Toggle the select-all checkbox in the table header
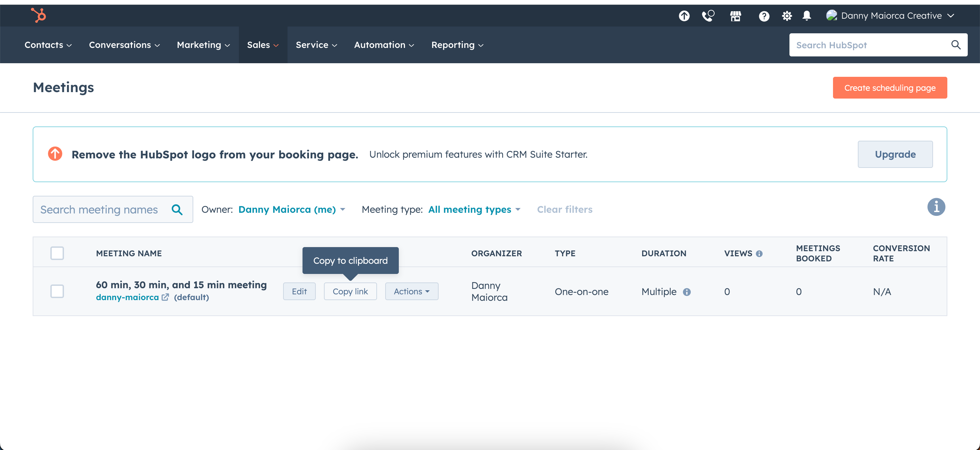Screen dimensions: 980x450 click(57, 253)
